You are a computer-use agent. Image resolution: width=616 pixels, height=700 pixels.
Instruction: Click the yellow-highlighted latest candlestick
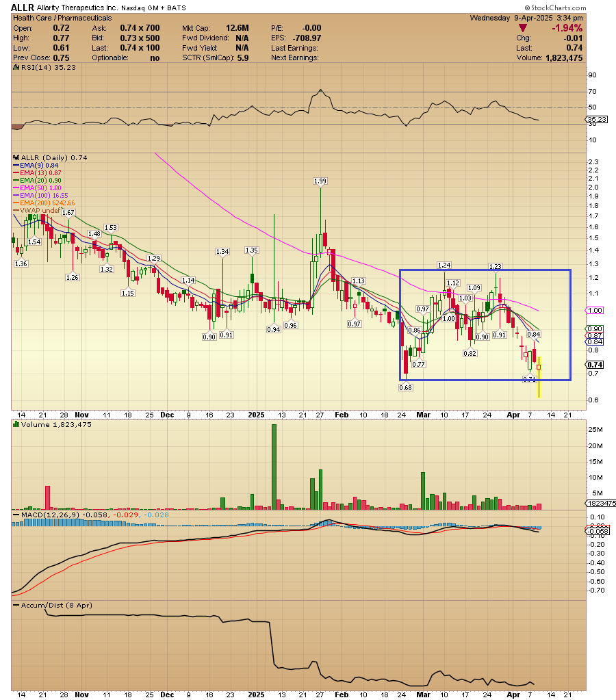click(x=539, y=377)
